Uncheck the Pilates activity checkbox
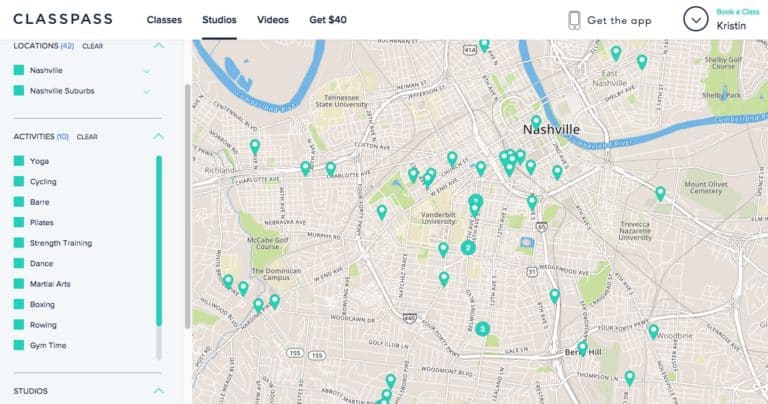768x404 pixels. (19, 222)
